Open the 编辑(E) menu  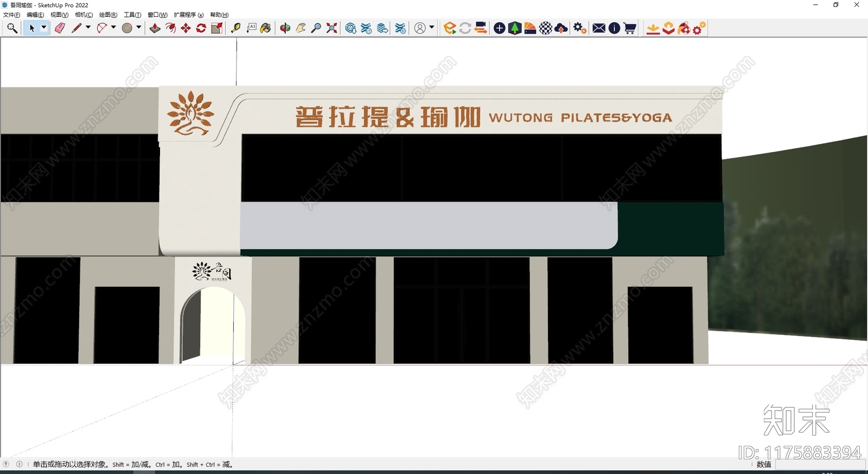(x=35, y=15)
